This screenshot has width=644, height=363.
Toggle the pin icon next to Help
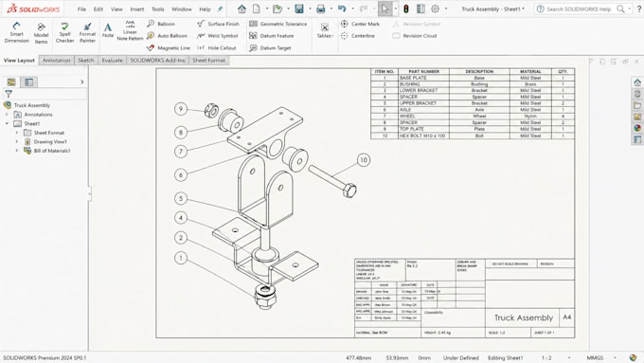tap(220, 9)
